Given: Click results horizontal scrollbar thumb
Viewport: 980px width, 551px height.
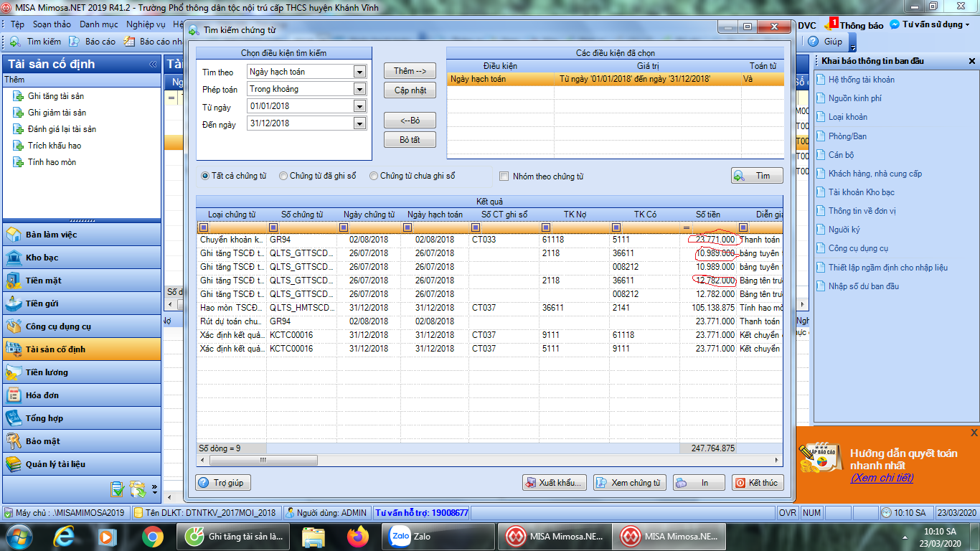Looking at the screenshot, I should (263, 460).
